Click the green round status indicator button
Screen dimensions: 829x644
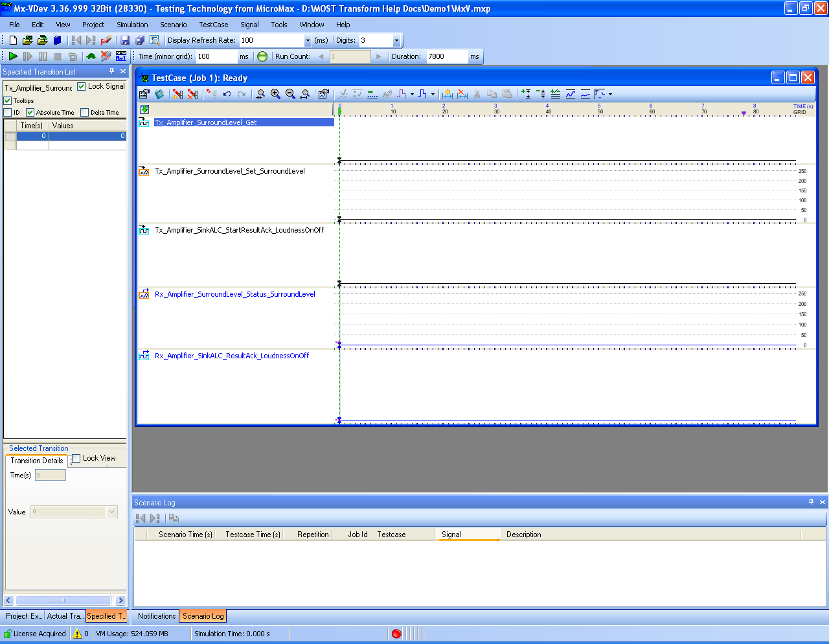click(x=262, y=56)
